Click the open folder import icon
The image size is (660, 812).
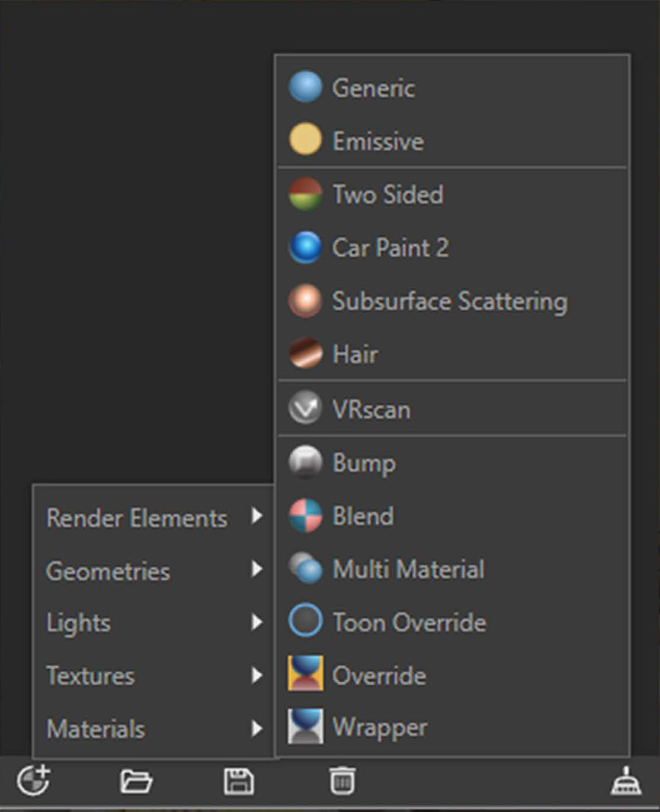coord(136,781)
